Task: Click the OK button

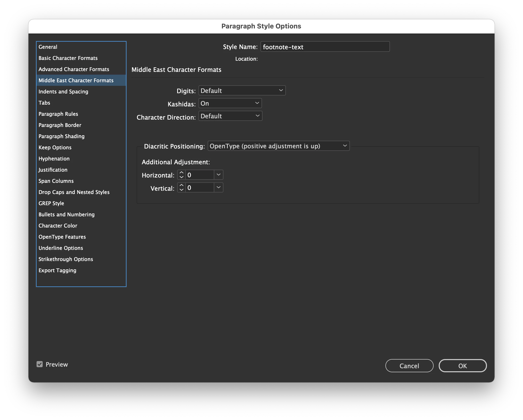Action: (462, 366)
